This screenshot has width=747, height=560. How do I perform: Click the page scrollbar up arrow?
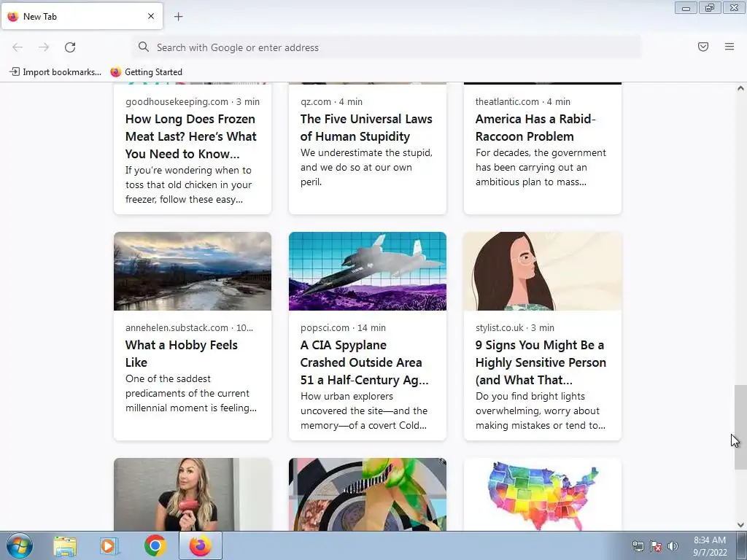(x=740, y=88)
